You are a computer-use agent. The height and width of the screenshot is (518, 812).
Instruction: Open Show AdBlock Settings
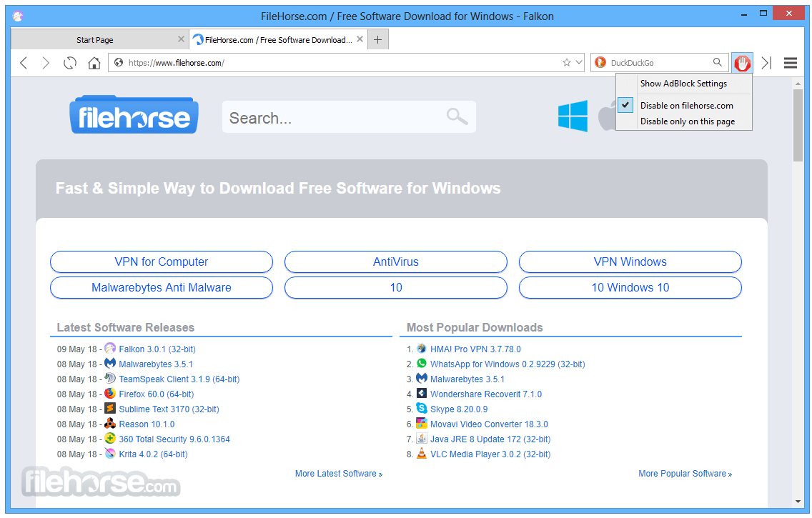click(x=683, y=84)
